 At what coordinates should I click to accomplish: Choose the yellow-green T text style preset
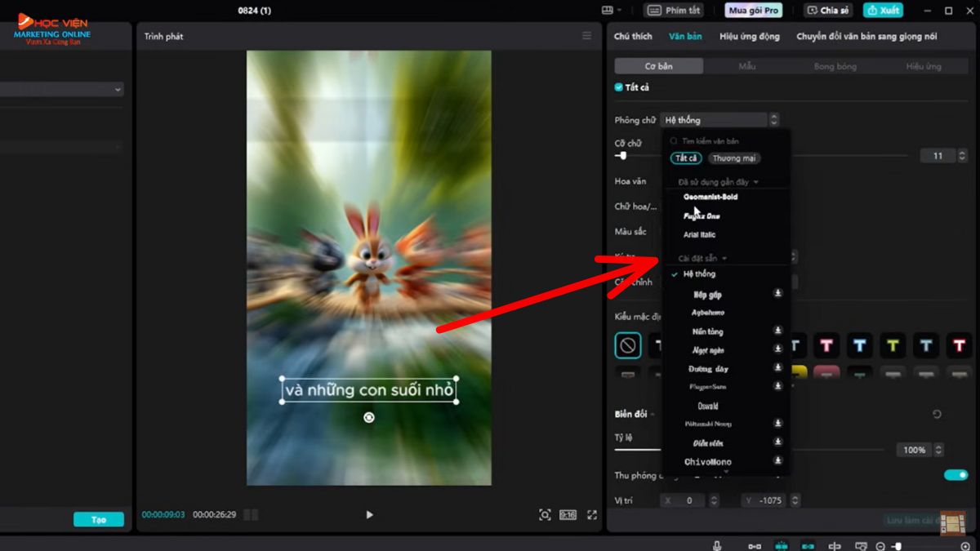pos(893,345)
